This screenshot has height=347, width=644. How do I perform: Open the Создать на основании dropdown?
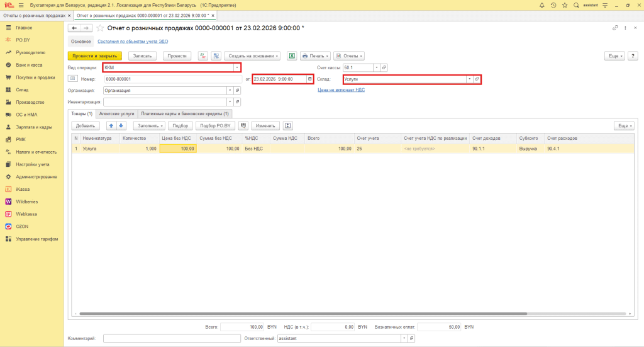[x=252, y=55]
